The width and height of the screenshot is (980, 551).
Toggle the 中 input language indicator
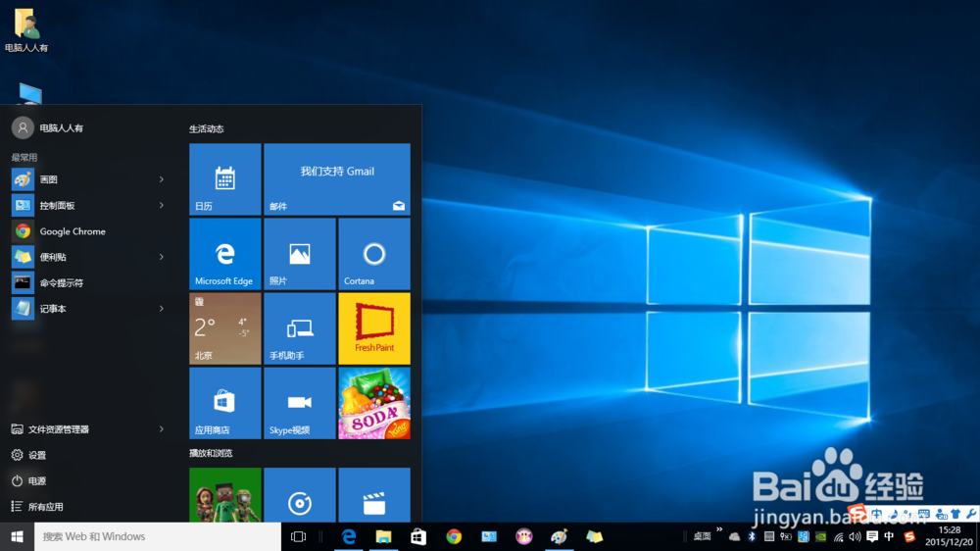tap(889, 536)
